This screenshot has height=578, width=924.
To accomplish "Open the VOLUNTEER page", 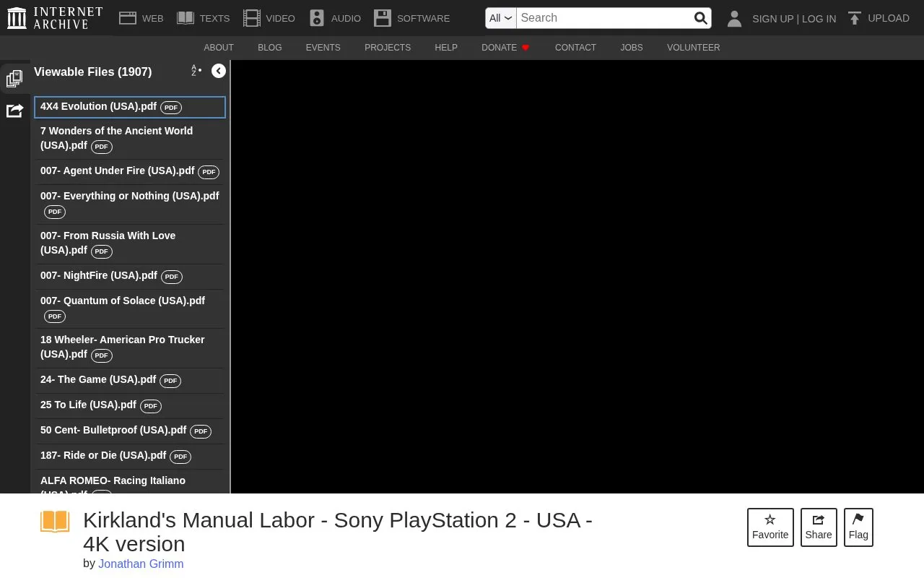I will click(x=693, y=48).
